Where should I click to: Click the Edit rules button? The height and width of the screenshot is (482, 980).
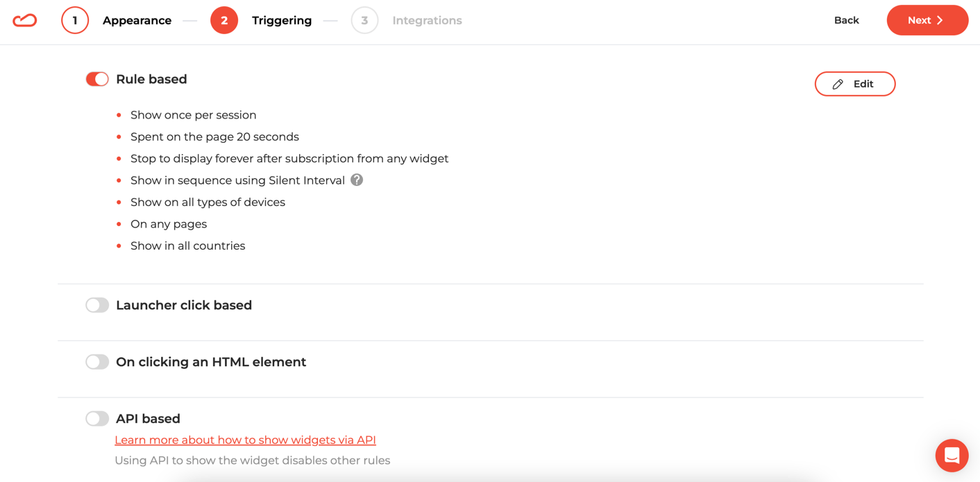point(854,83)
